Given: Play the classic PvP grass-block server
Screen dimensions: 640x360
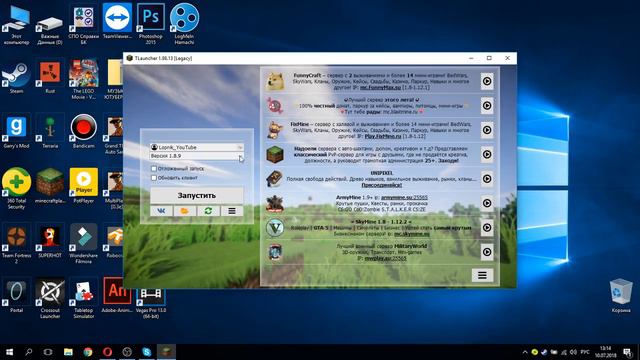Looking at the screenshot, I should pyautogui.click(x=487, y=154).
